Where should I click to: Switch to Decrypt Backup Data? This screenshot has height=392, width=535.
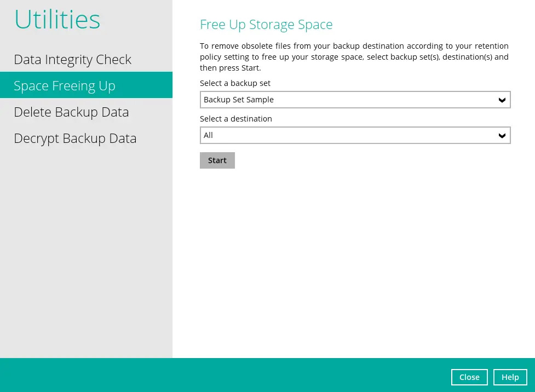[75, 138]
